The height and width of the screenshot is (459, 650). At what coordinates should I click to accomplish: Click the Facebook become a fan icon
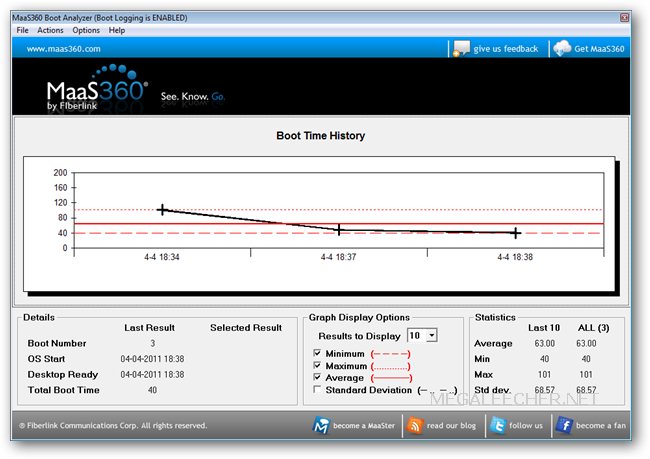coord(564,425)
